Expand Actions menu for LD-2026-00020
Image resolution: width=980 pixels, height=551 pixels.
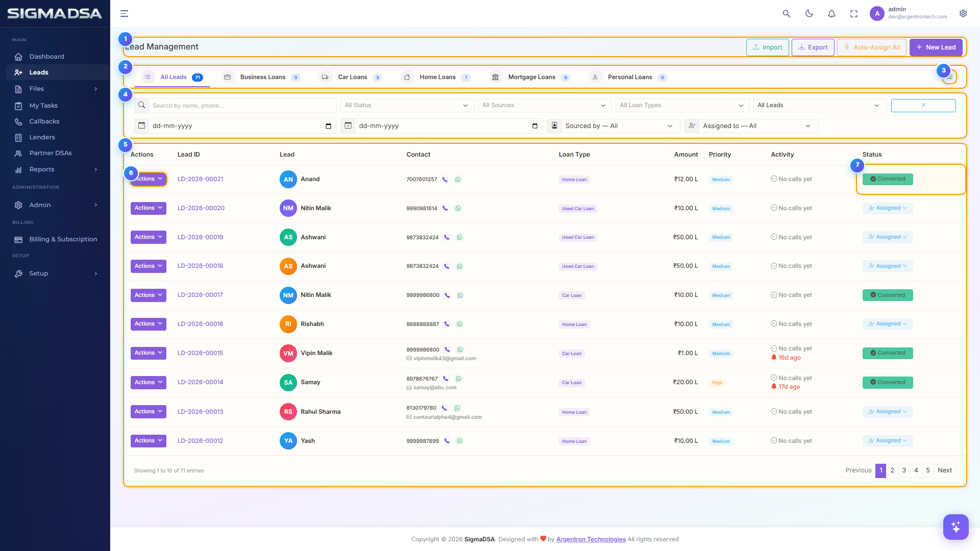(149, 208)
